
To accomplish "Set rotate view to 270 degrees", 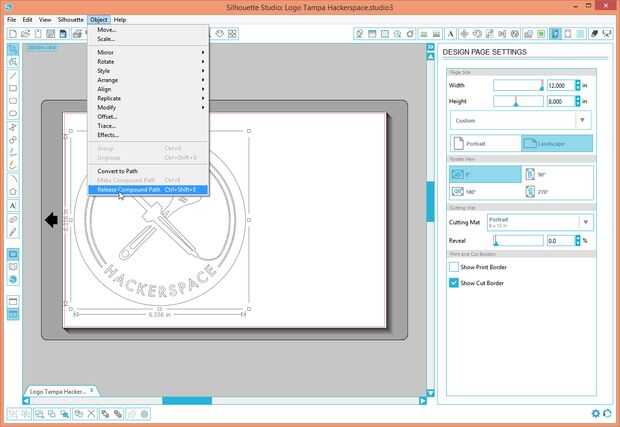I will tap(558, 192).
